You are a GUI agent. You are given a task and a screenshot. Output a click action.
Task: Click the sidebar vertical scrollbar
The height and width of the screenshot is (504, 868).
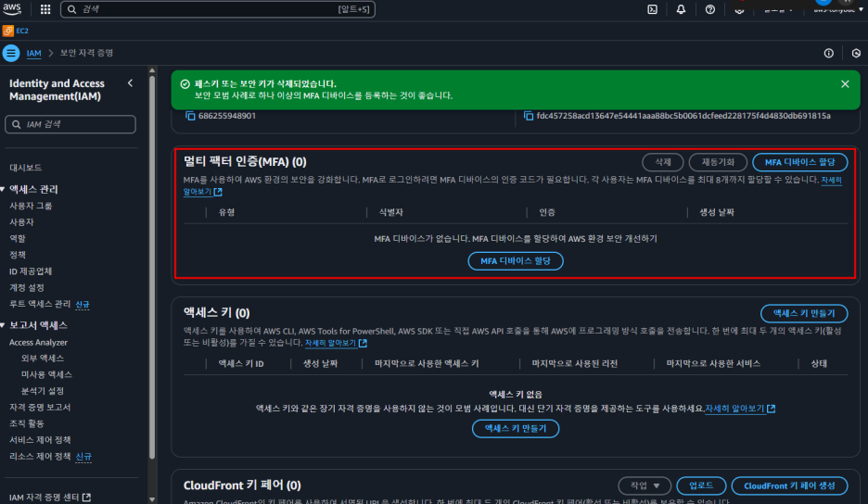click(152, 266)
